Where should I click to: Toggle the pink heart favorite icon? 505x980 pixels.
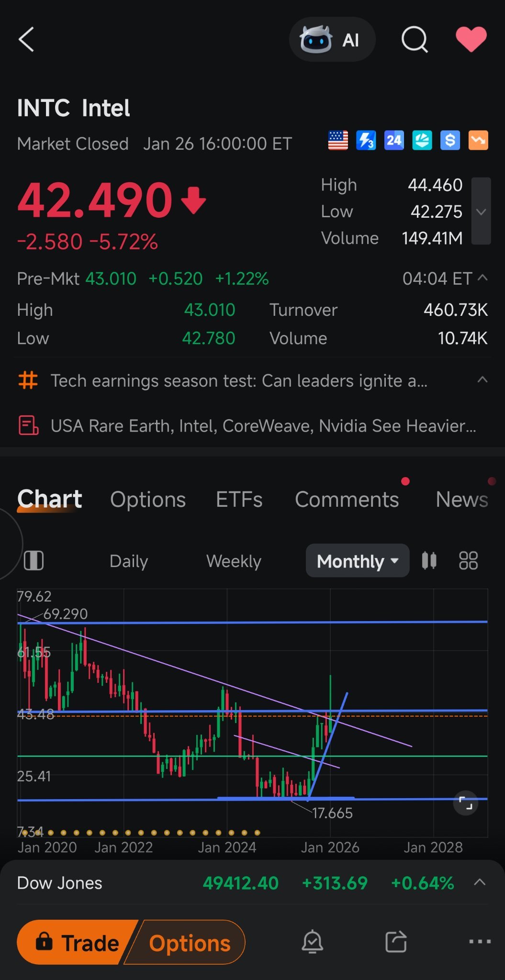[x=471, y=39]
